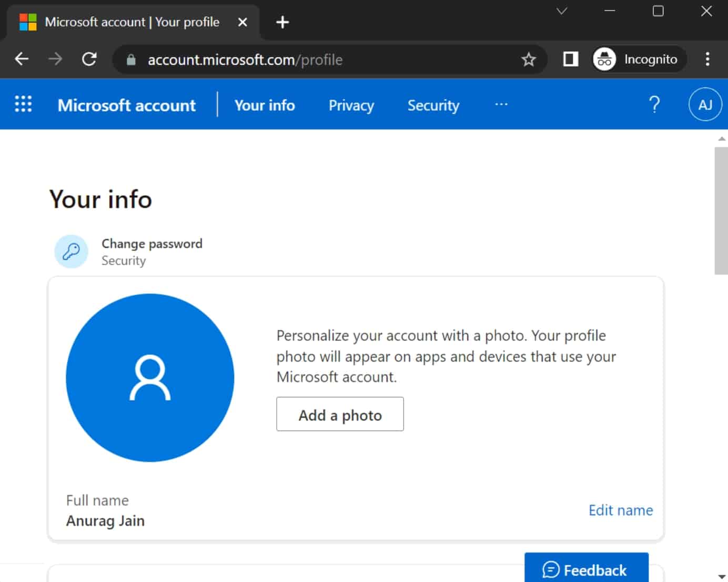
Task: Toggle the browser side panel
Action: click(571, 59)
